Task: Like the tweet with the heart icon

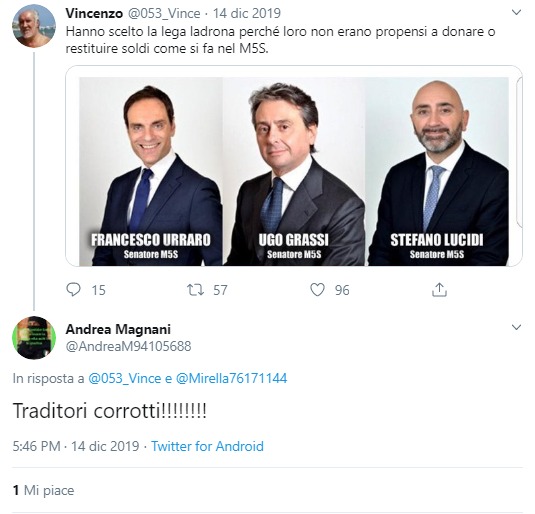Action: (317, 290)
